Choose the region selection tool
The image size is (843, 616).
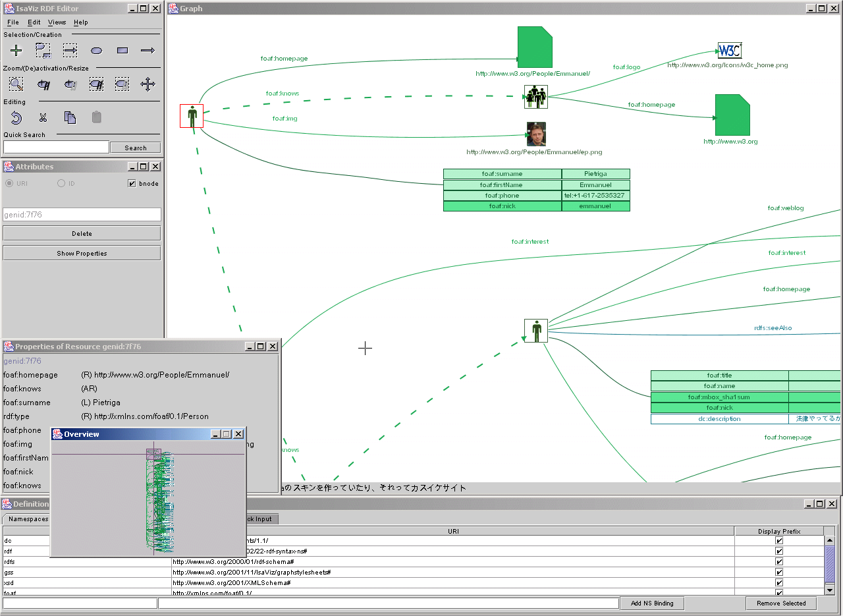click(x=43, y=51)
